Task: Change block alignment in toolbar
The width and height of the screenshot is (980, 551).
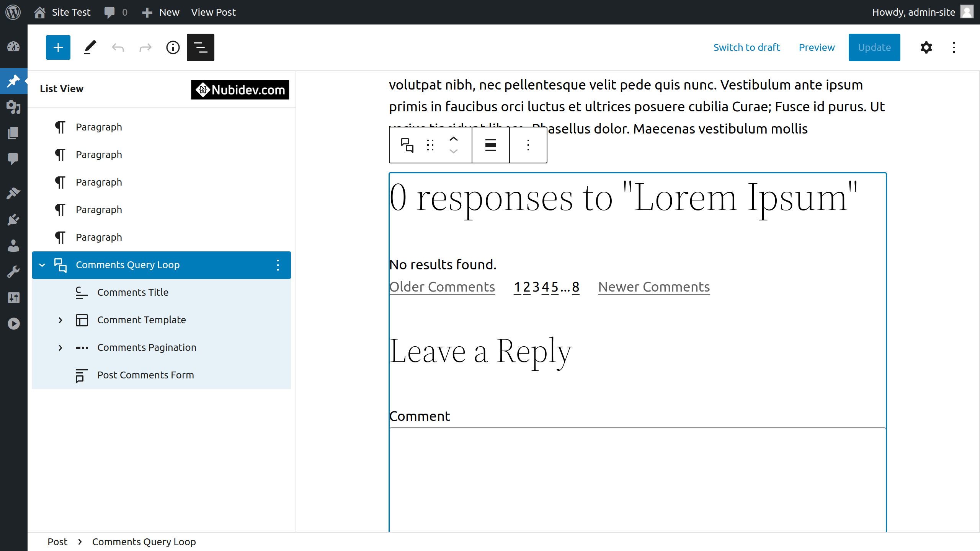Action: pyautogui.click(x=490, y=145)
